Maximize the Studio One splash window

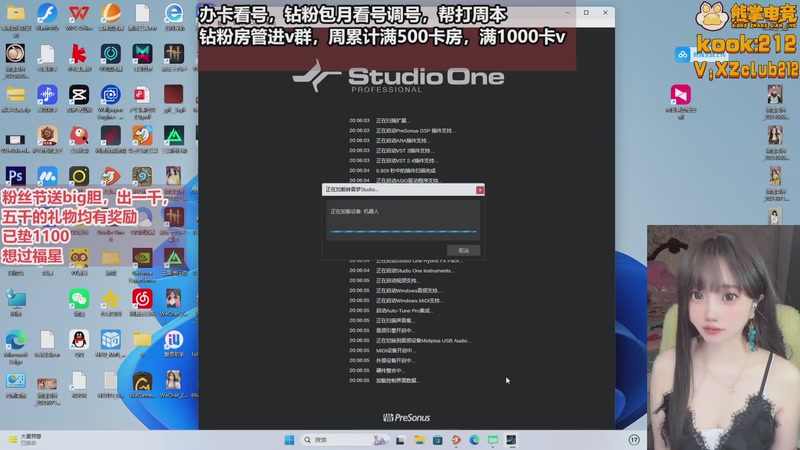[x=586, y=12]
